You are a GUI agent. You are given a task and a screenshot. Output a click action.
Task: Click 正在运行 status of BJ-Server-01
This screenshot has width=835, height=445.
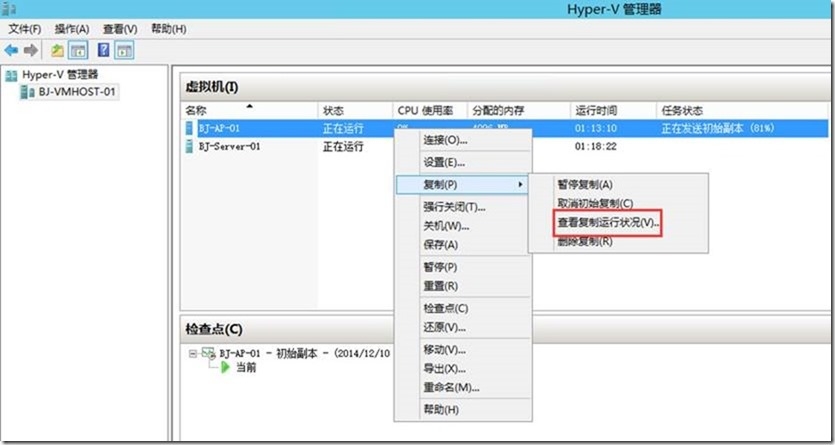pos(343,146)
